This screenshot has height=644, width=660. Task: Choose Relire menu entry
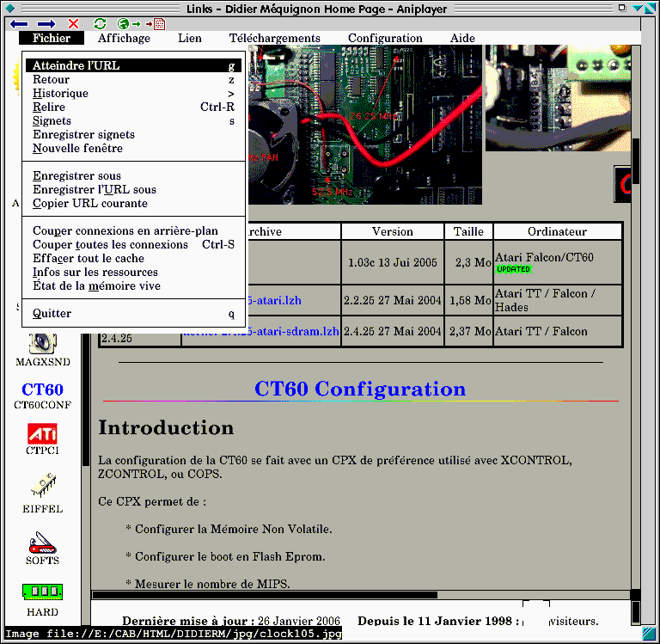(x=133, y=107)
